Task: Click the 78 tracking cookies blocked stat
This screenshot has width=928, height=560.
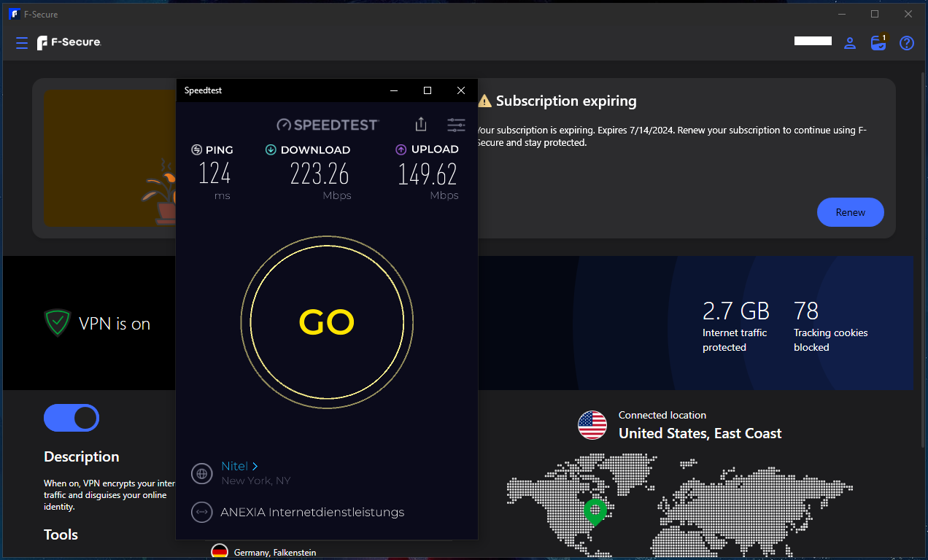Action: point(830,326)
